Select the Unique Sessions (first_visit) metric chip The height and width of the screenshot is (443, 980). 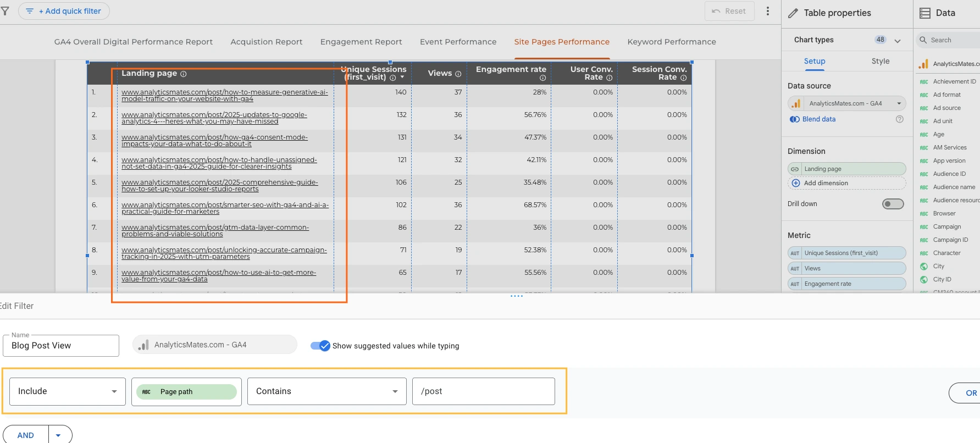(847, 253)
